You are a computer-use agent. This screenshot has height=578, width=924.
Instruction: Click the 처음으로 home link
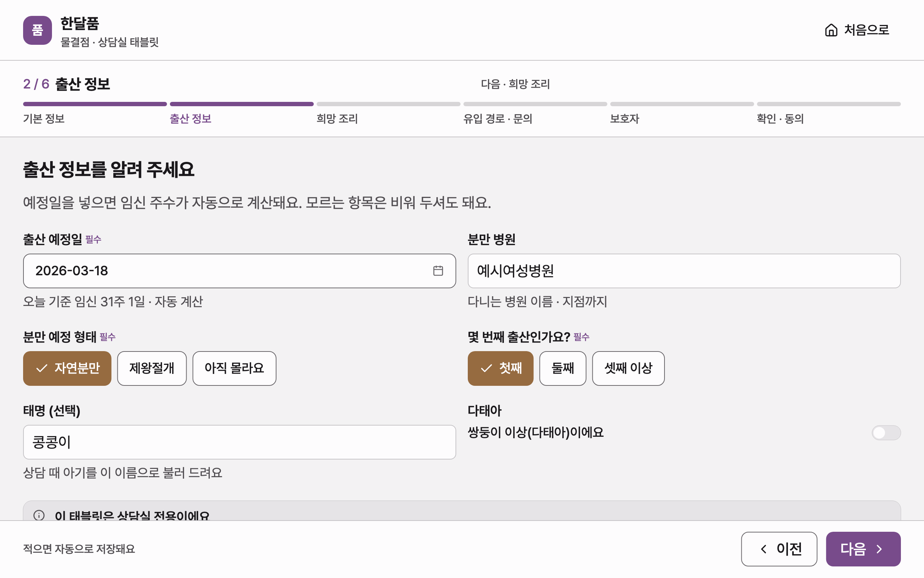pyautogui.click(x=857, y=30)
